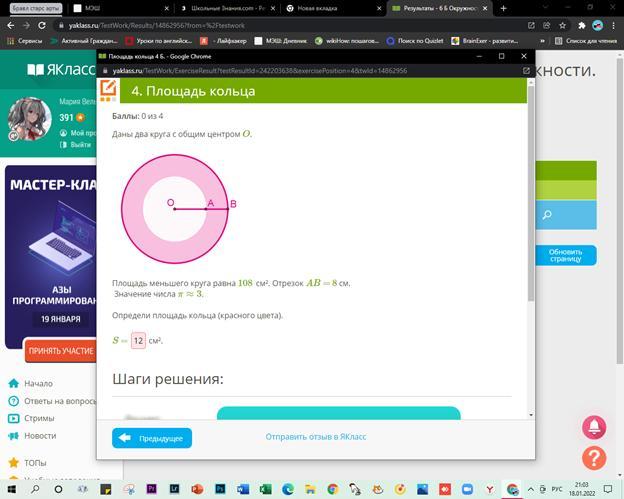Open File Explorer from taskbar
The width and height of the screenshot is (624, 499).
click(310, 489)
